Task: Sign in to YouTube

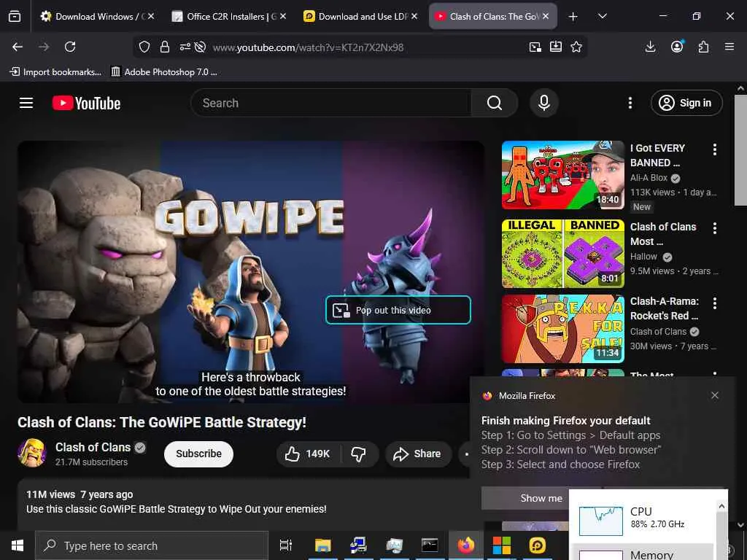Action: (686, 103)
